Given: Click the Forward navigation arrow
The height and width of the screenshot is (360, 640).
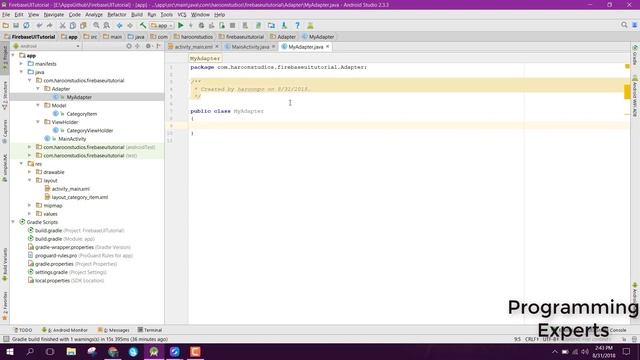Looking at the screenshot, I should 130,25.
